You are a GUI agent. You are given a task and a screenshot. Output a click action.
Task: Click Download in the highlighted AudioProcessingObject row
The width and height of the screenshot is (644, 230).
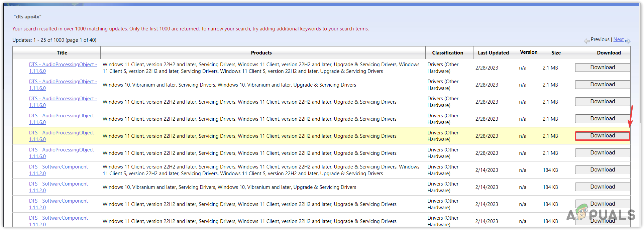[x=603, y=136]
